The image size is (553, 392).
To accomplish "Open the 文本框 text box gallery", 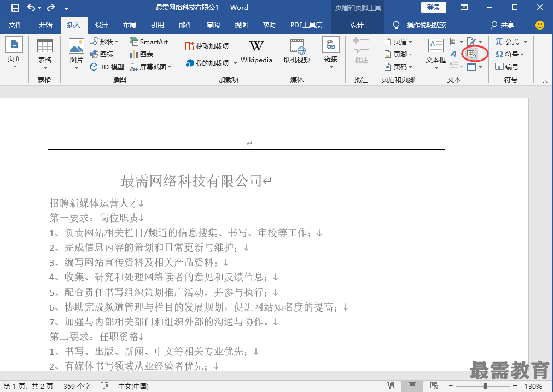I will pos(436,54).
